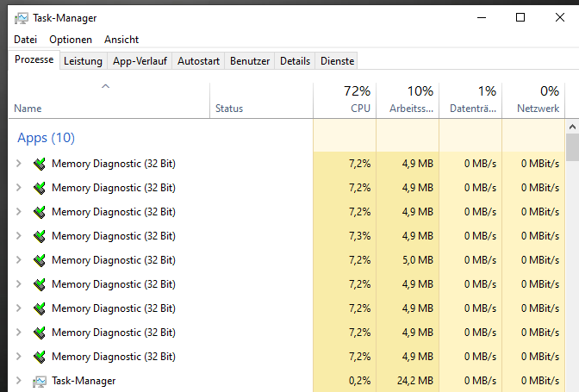Screen dimensions: 579x392
Task: Click the 0,2% CPU value
Action: coord(359,381)
